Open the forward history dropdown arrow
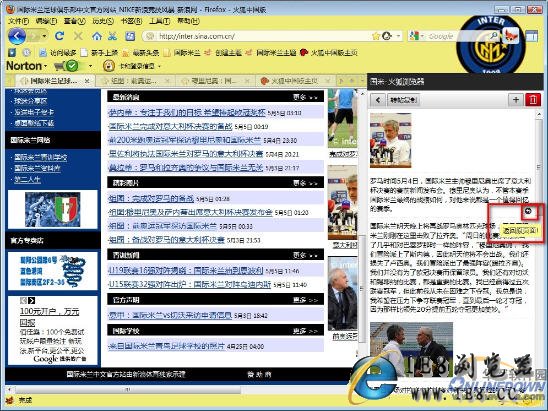This screenshot has width=548, height=411. [44, 36]
